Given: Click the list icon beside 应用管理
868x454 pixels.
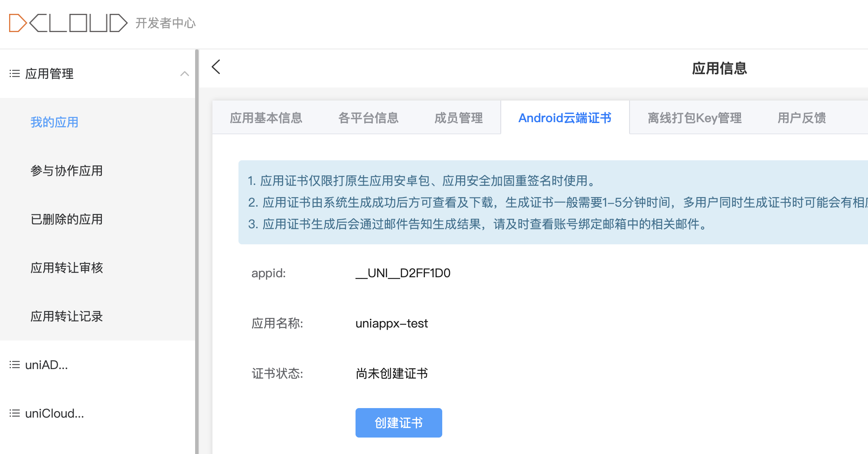Looking at the screenshot, I should coord(15,74).
